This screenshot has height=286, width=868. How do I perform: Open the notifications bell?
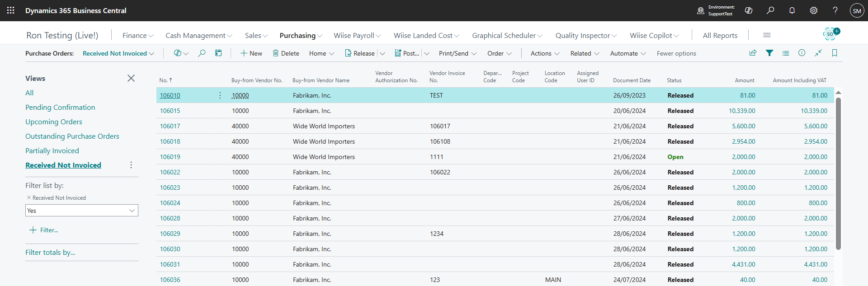coord(792,10)
